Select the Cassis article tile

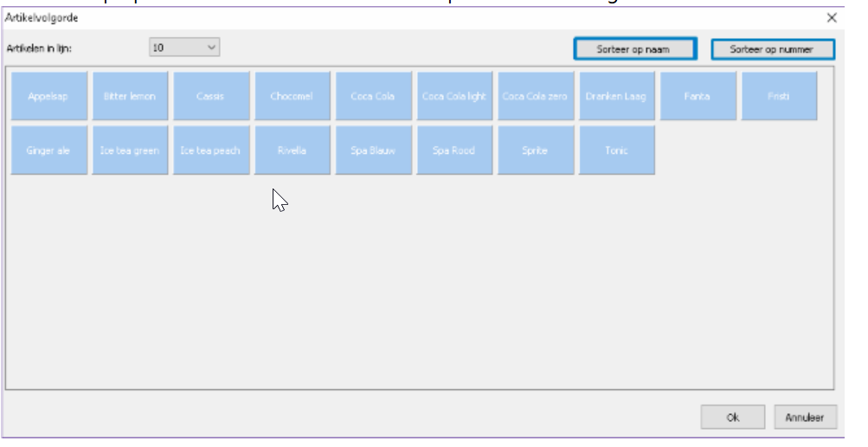[x=211, y=96]
